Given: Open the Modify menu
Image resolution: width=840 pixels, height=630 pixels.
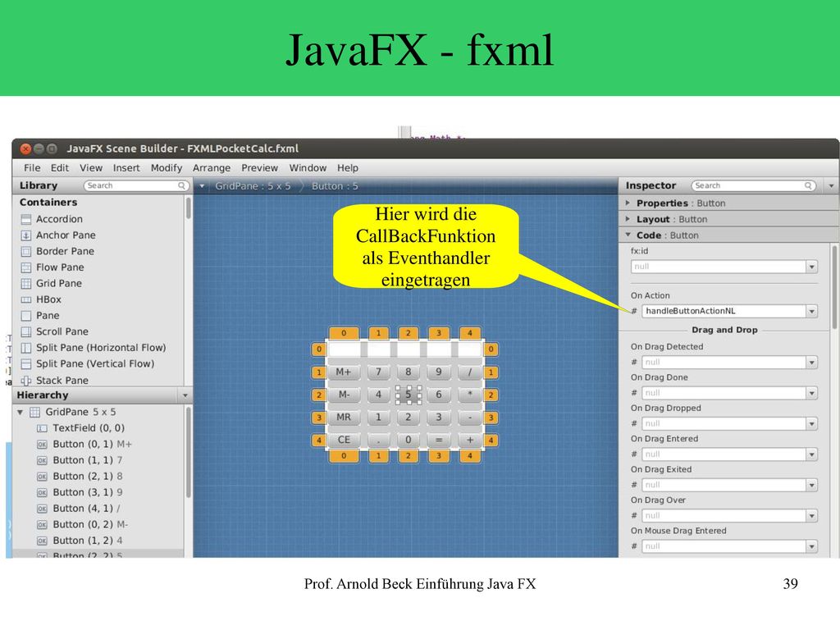Looking at the screenshot, I should point(166,167).
